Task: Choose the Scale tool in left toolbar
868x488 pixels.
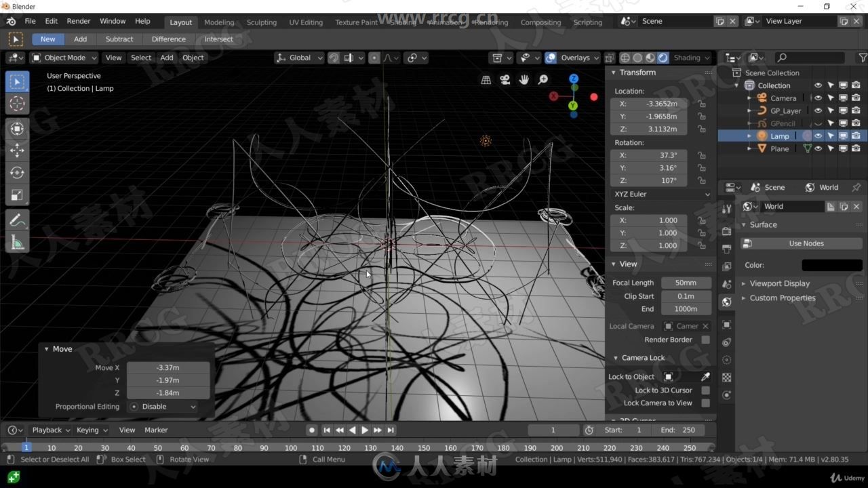Action: 18,195
